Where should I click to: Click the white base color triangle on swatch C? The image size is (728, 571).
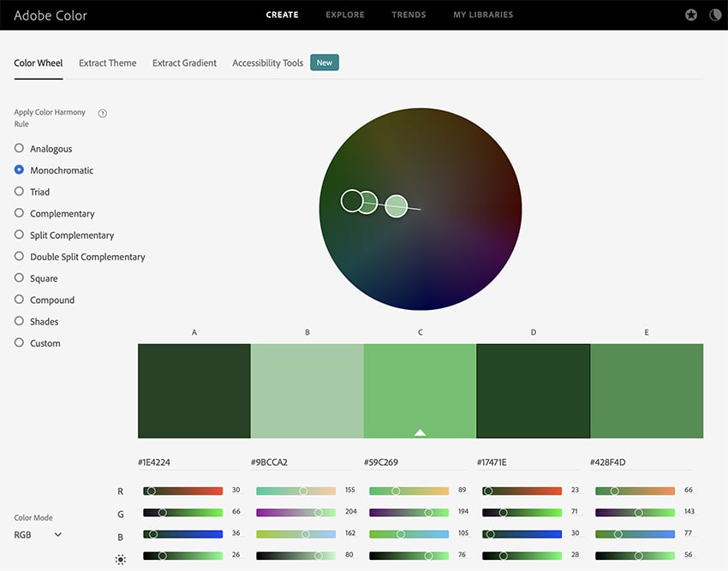click(420, 432)
